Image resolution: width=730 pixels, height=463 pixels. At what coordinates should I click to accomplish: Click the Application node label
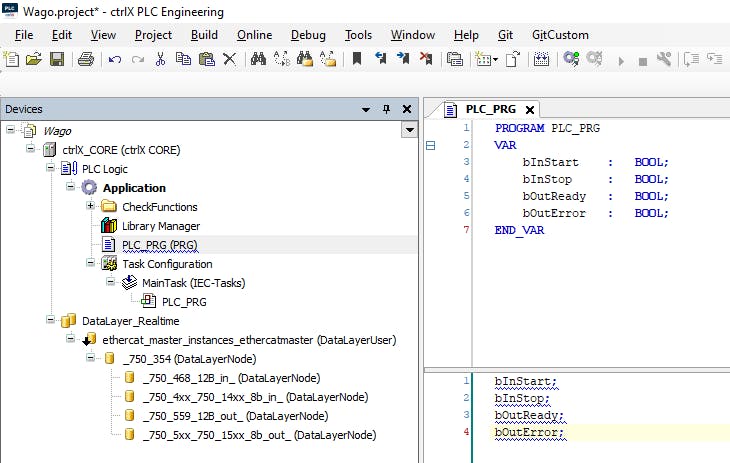(x=134, y=188)
